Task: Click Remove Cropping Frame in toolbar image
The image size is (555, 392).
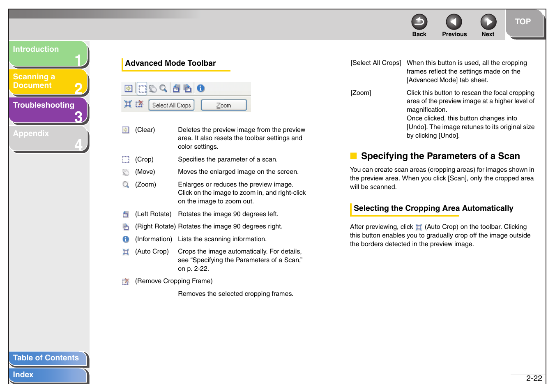Action: coord(140,104)
